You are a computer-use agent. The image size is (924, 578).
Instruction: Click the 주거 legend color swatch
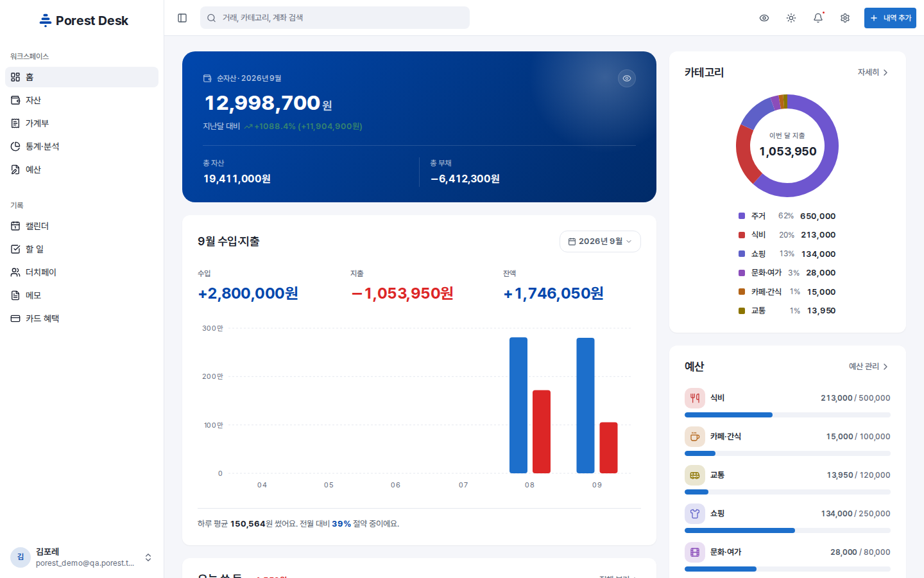pyautogui.click(x=742, y=216)
